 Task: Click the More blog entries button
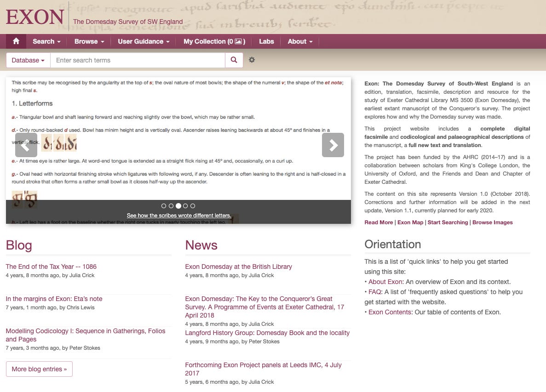40,369
